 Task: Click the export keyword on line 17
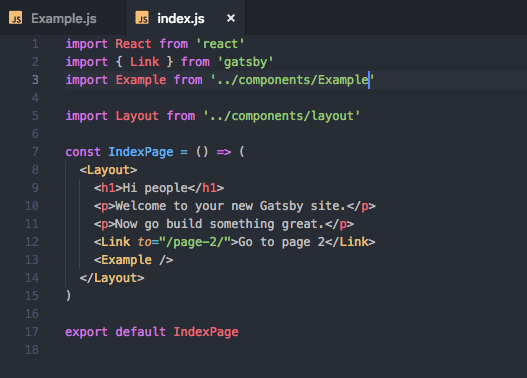86,332
